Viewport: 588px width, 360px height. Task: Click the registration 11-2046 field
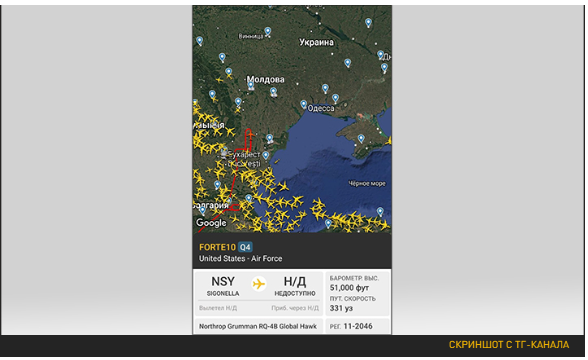pos(357,326)
